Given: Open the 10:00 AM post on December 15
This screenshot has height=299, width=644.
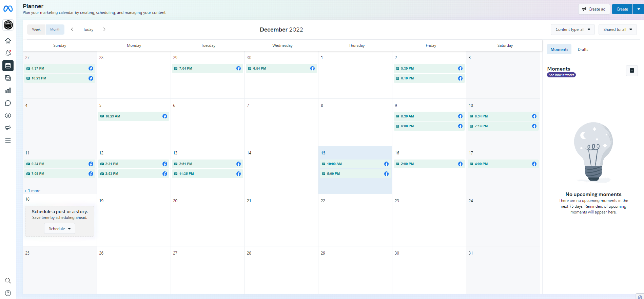Looking at the screenshot, I should tap(353, 164).
